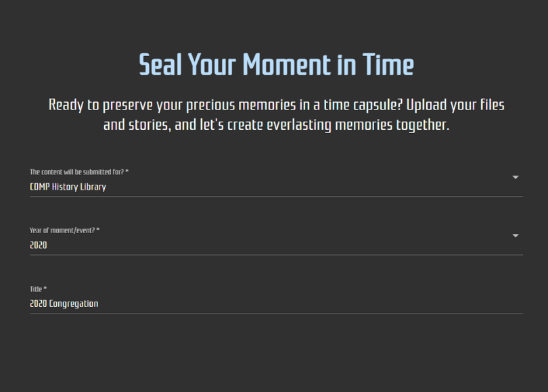Click the selected year value 2020

click(x=39, y=245)
